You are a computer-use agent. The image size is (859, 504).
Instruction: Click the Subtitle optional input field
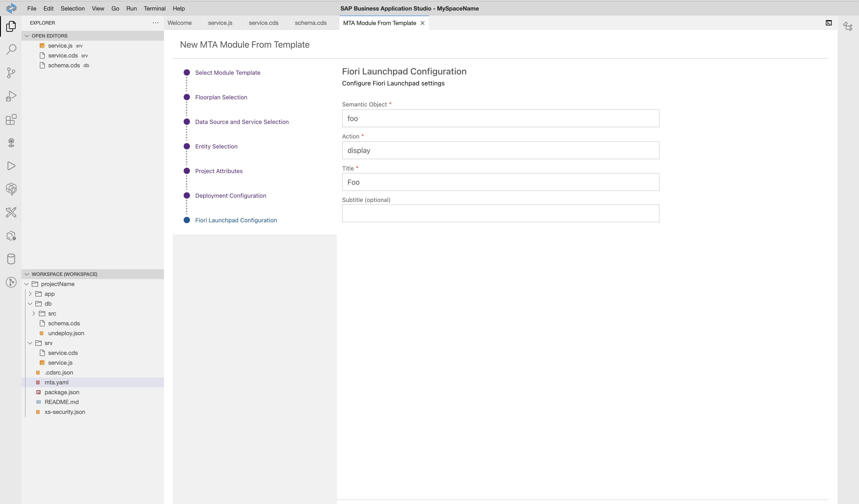500,213
